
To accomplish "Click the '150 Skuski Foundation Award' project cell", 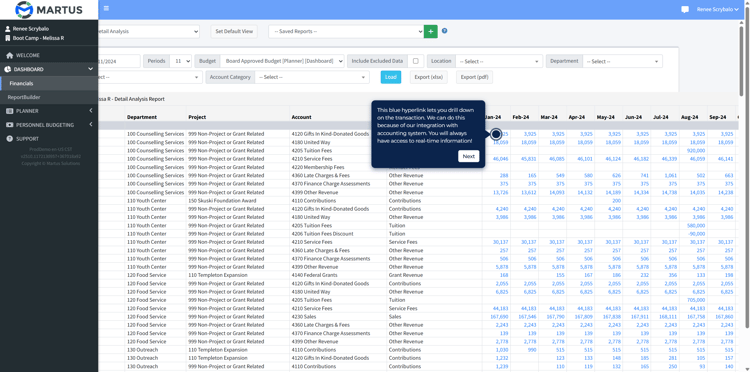I will point(222,201).
